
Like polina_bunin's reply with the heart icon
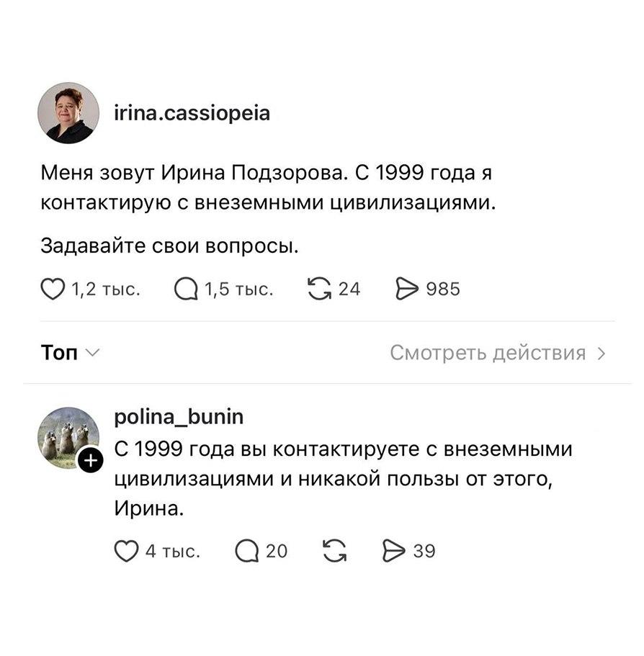pyautogui.click(x=128, y=551)
